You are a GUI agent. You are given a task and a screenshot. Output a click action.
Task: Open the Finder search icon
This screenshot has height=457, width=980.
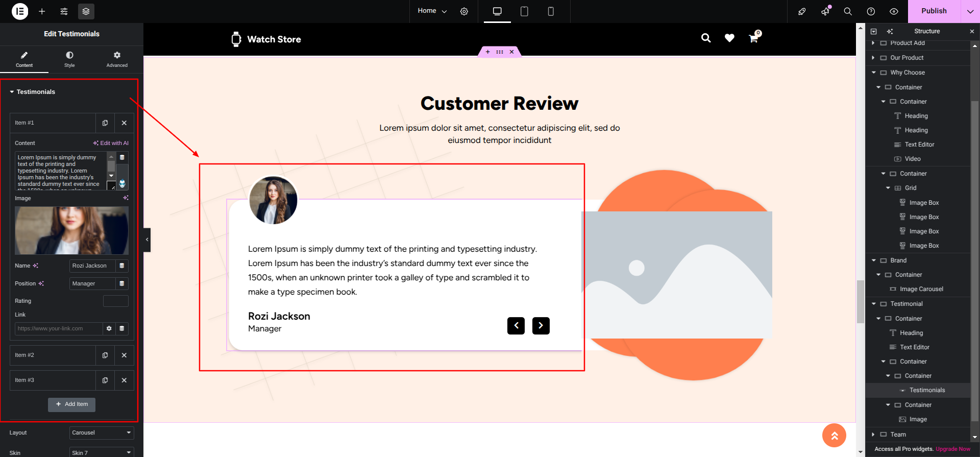point(848,11)
